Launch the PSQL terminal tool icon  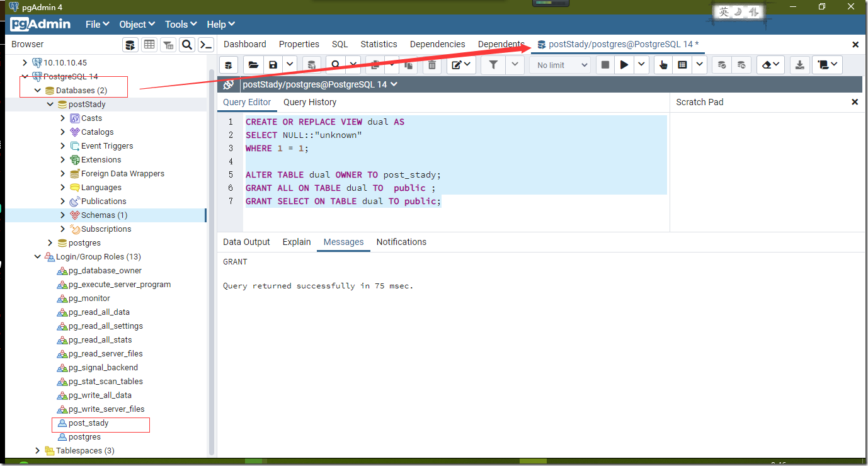coord(206,44)
